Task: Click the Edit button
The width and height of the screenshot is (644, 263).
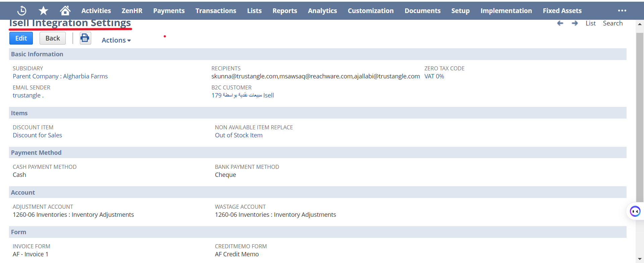Action: pos(21,38)
